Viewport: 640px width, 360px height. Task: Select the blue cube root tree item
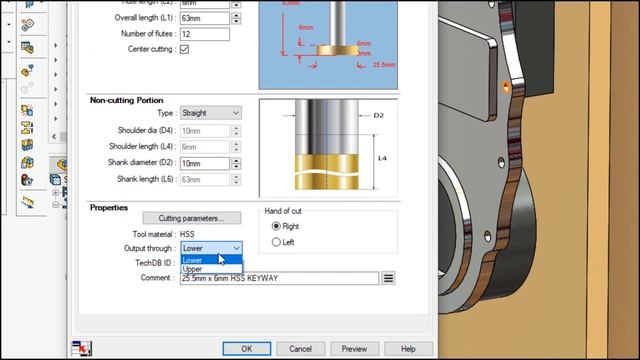pos(56,179)
